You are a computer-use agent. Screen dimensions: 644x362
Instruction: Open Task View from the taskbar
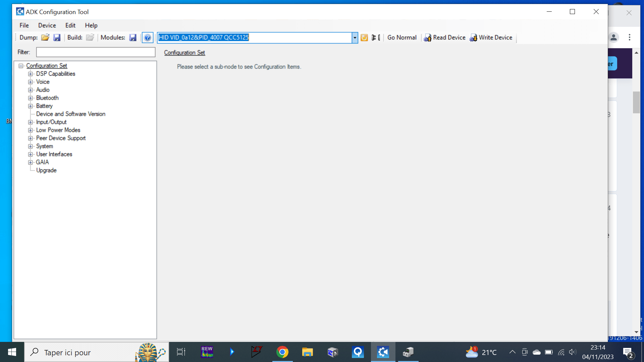(181, 352)
